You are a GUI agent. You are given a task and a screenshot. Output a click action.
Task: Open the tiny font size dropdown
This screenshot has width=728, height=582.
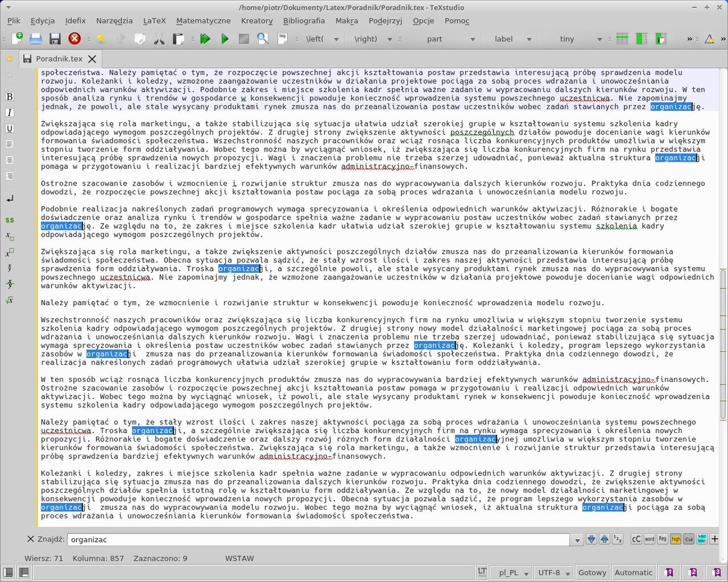point(573,39)
